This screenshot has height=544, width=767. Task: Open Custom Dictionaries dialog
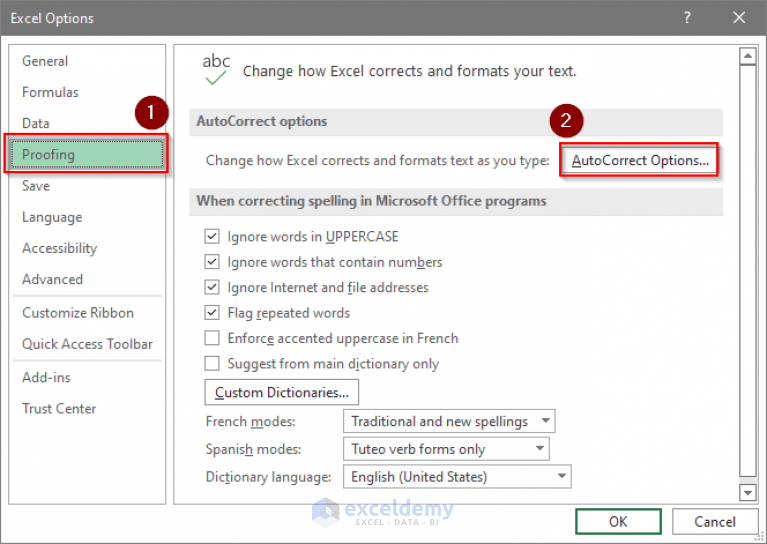281,392
